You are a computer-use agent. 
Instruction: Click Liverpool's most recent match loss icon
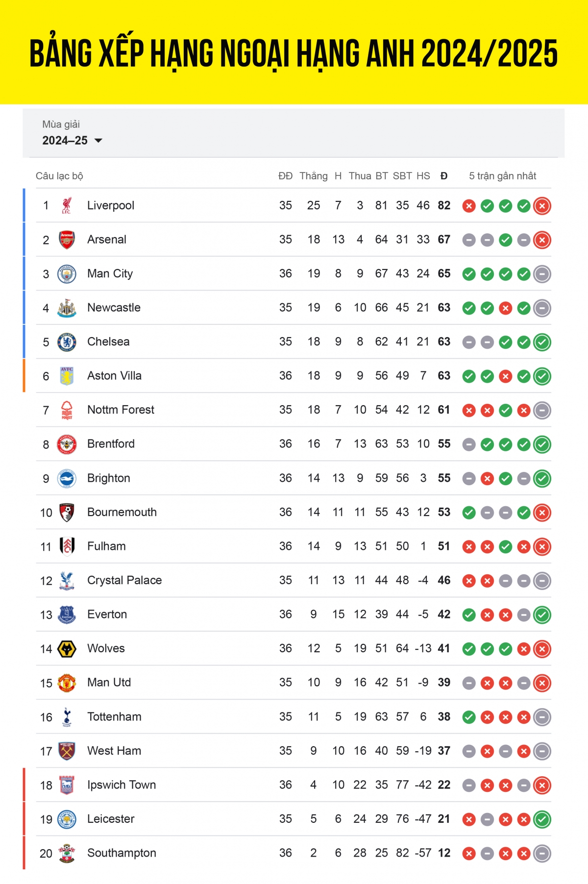[542, 206]
